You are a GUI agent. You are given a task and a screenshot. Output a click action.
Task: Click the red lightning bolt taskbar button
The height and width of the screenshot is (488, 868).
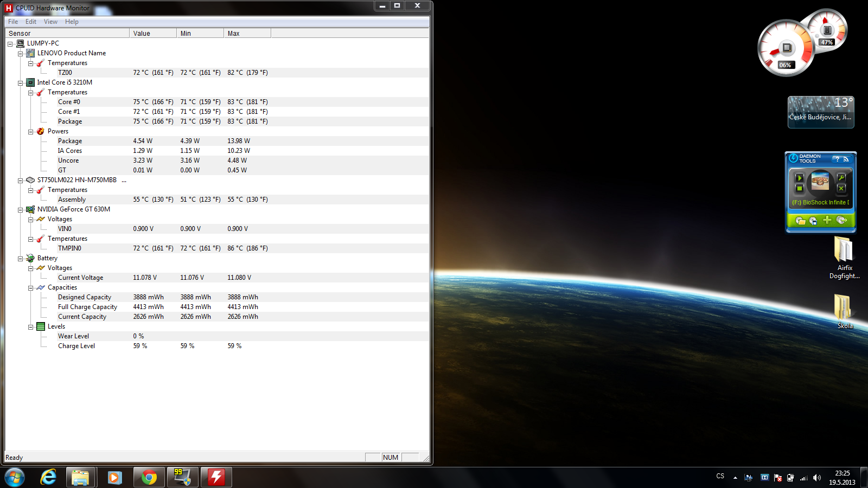click(216, 478)
